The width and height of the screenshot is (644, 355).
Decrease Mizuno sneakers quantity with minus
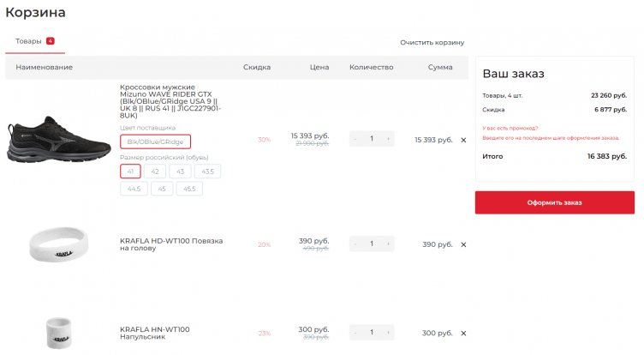coord(355,139)
